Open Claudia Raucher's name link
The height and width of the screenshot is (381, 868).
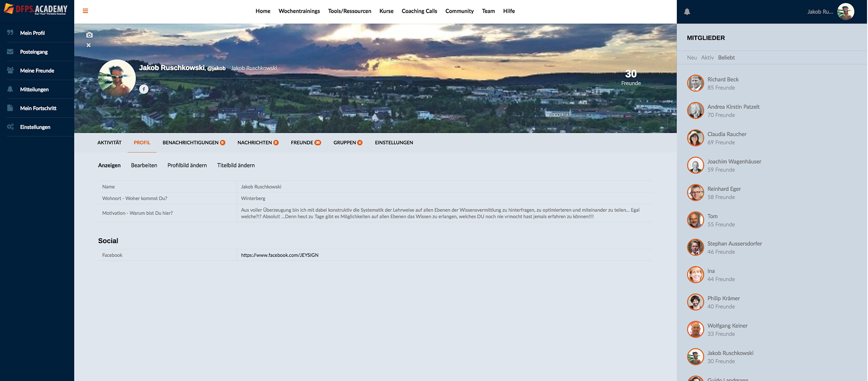[x=727, y=134]
